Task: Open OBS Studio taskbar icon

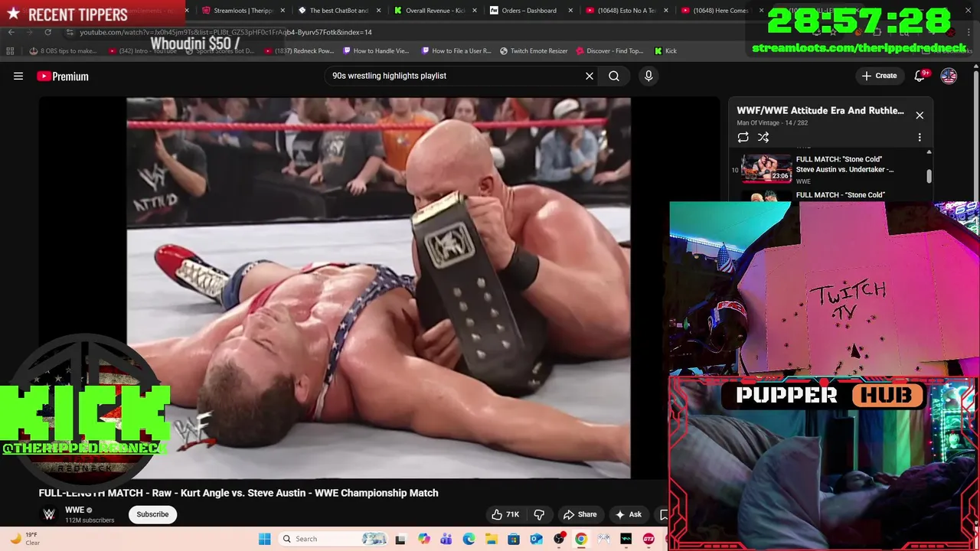Action: point(559,539)
